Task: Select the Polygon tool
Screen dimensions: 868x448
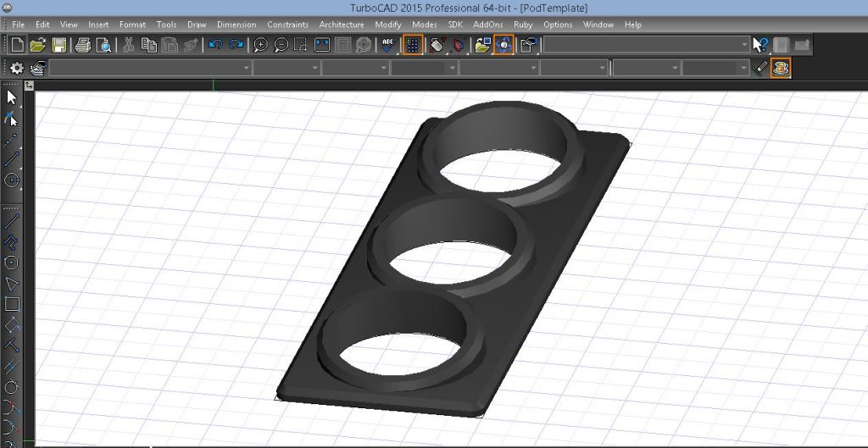Action: (x=12, y=263)
